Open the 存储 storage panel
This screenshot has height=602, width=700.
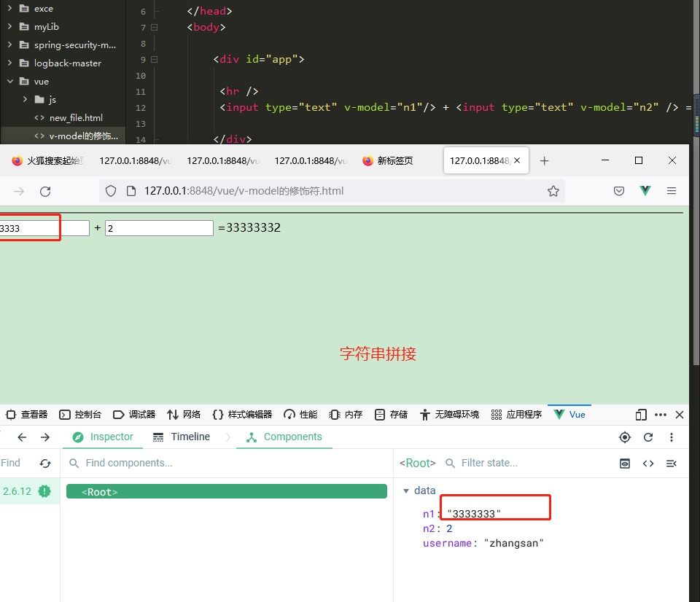(x=391, y=415)
